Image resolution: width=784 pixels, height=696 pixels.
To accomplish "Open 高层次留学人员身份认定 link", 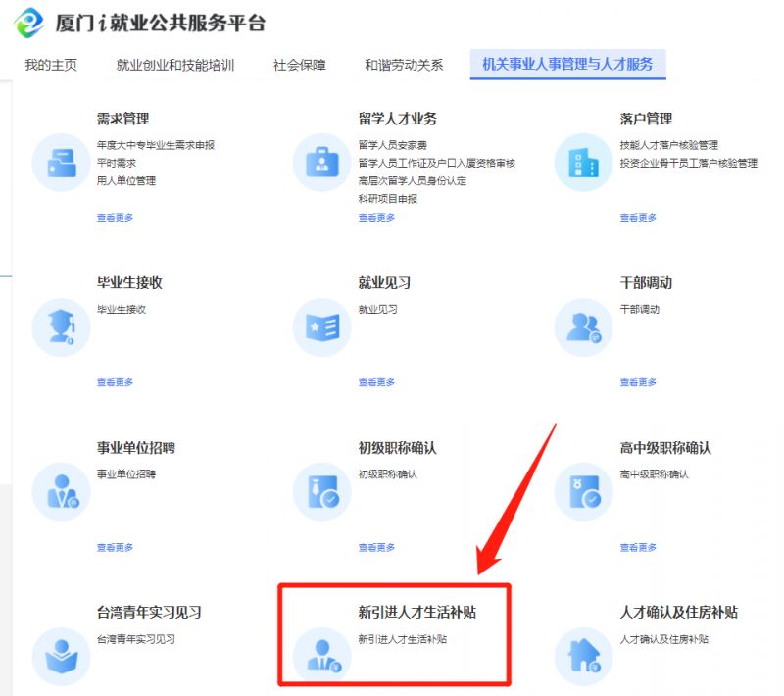I will [x=412, y=181].
